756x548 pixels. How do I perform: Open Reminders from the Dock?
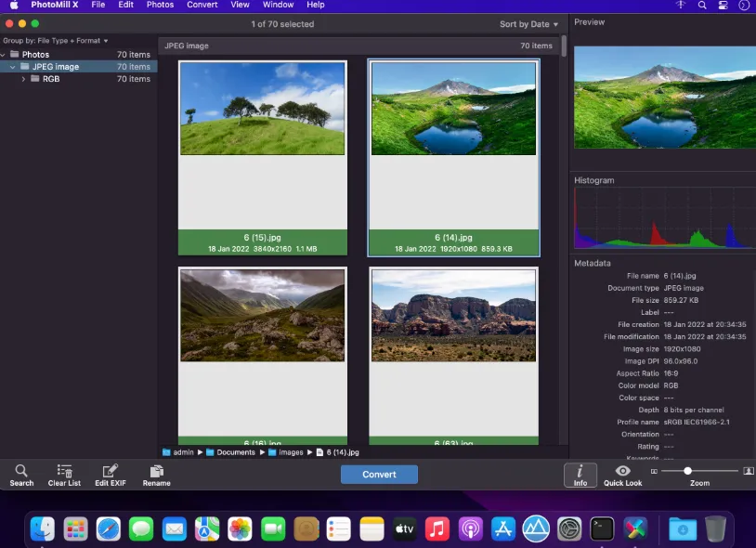pos(338,528)
